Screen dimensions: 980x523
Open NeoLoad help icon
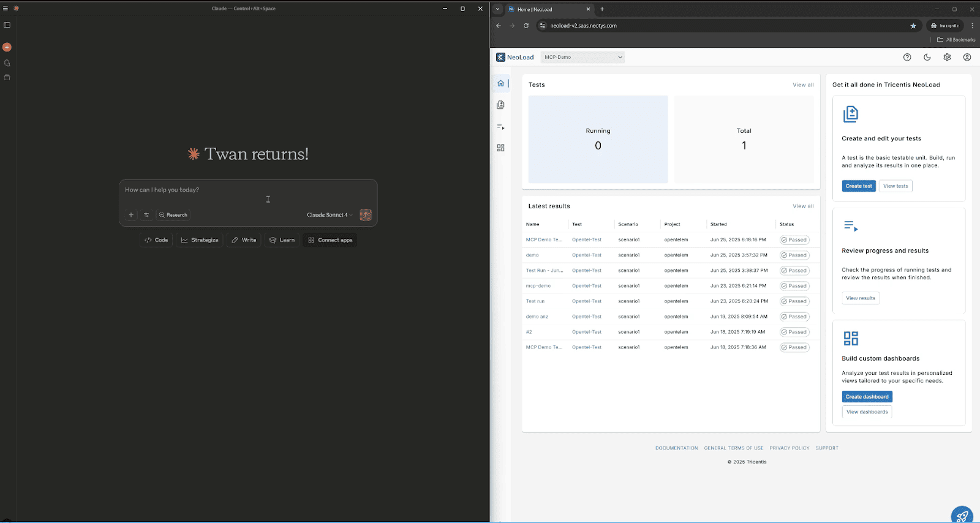(907, 57)
